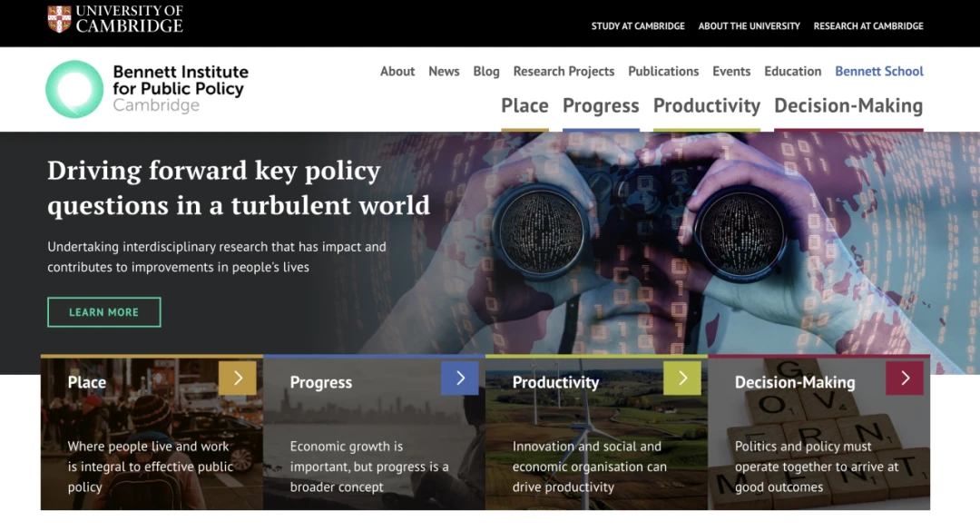Screen dimensions: 980x531
Task: Select the Productivity theme tab
Action: (707, 105)
